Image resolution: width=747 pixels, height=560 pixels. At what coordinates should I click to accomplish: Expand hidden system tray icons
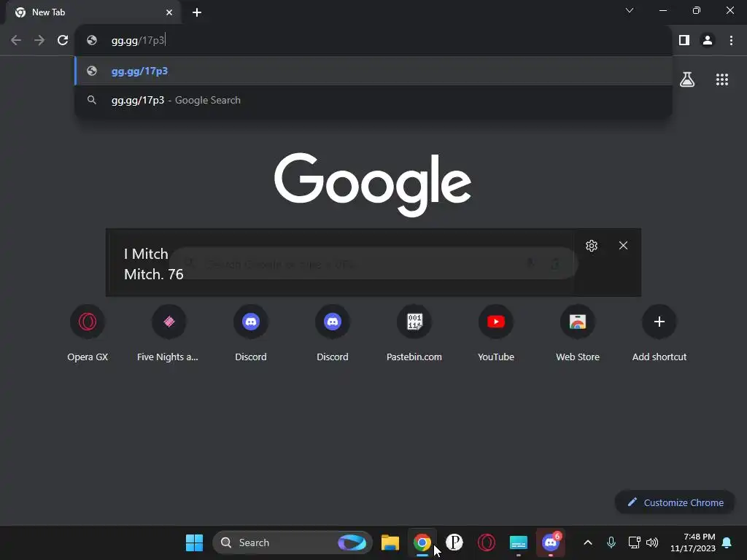[588, 542]
